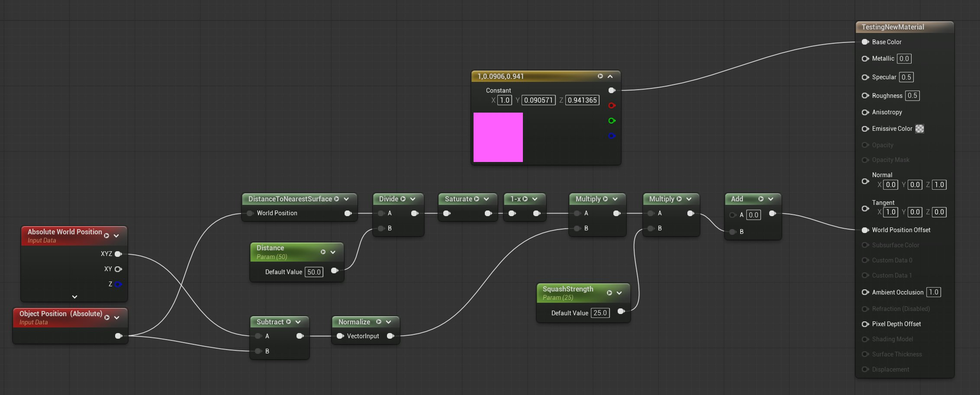The width and height of the screenshot is (980, 395).
Task: Expand the Absolute World Position bottom chevron
Action: pos(74,297)
